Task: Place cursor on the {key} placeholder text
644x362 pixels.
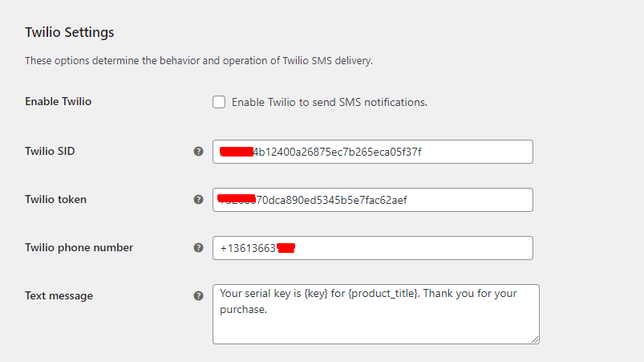Action: point(316,294)
